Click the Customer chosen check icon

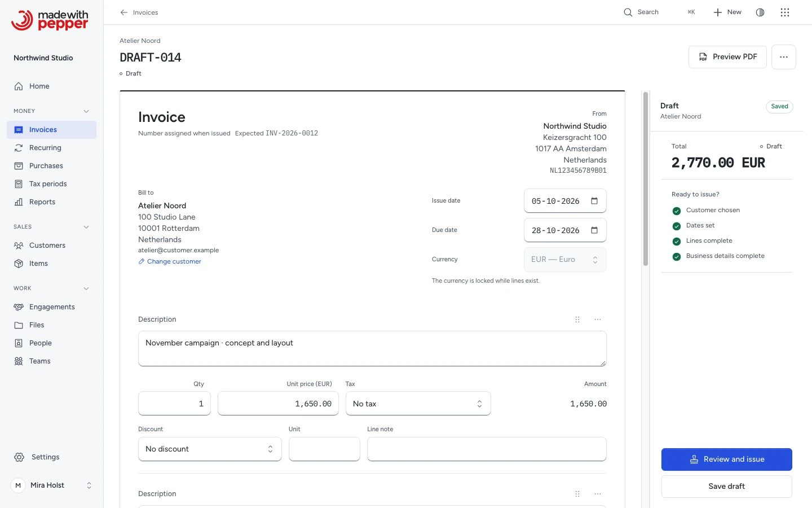677,211
